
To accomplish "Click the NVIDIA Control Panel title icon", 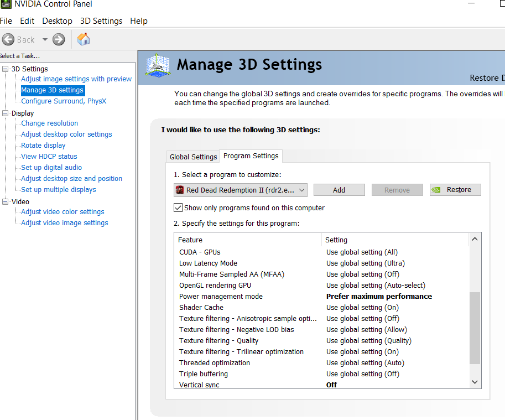I will [6, 4].
